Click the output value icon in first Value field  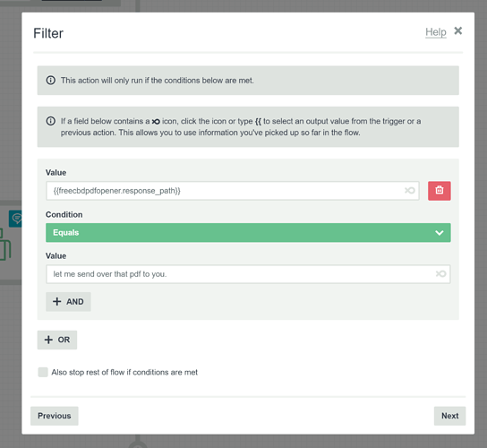(x=410, y=190)
